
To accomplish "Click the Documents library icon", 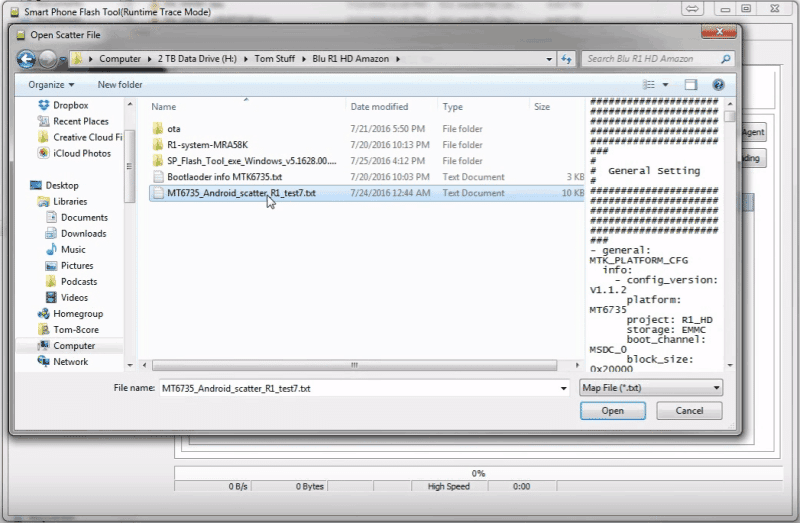I will 52,217.
